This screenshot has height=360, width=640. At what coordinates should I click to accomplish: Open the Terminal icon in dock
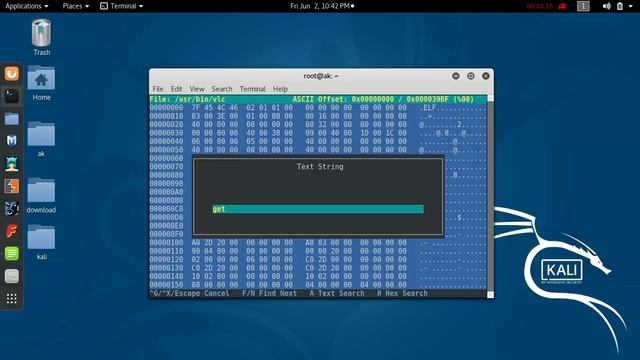(11, 96)
